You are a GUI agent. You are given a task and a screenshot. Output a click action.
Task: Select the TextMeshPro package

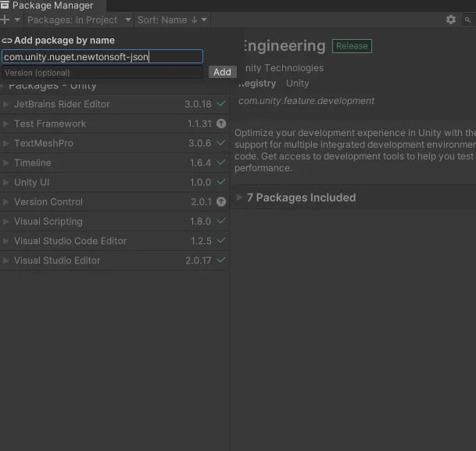[114, 143]
